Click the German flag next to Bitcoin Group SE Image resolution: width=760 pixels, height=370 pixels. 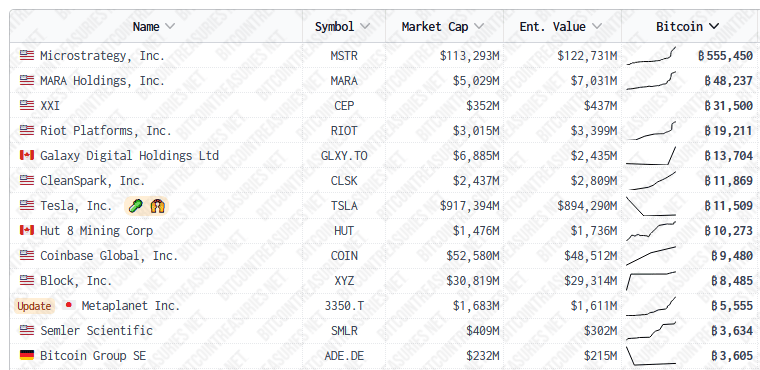(27, 355)
